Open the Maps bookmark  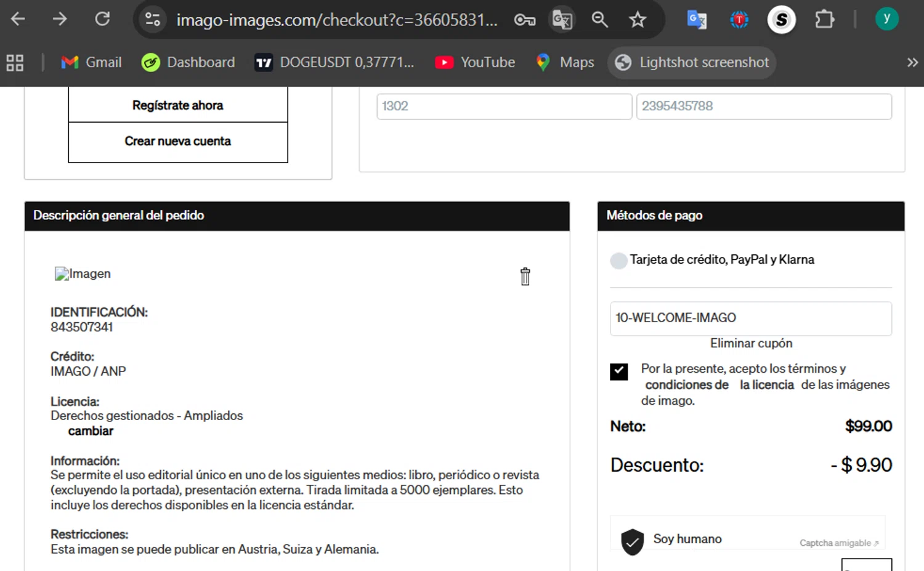point(565,62)
